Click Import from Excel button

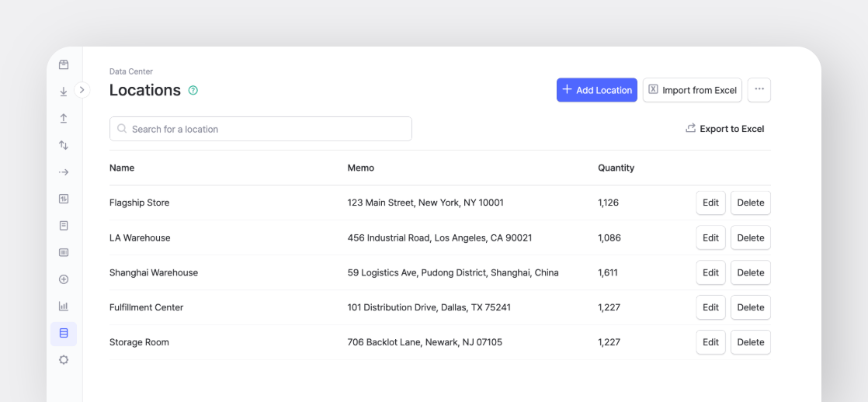692,90
